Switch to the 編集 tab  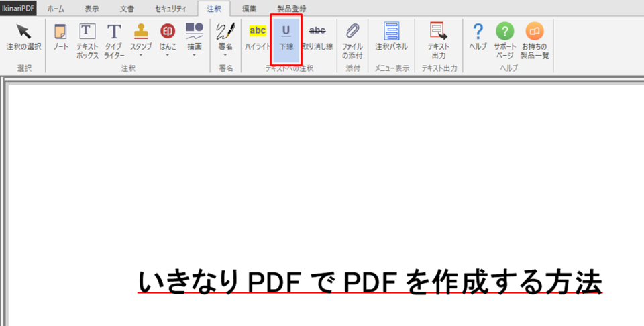[x=249, y=9]
